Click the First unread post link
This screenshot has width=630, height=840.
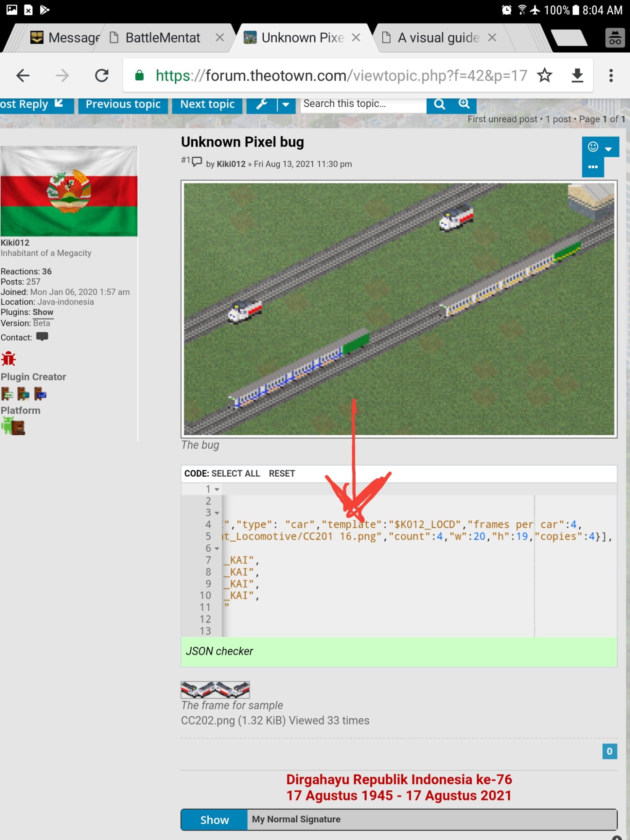[502, 119]
